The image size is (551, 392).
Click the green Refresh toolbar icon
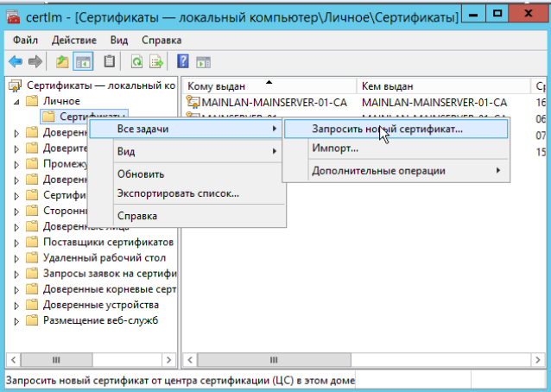136,61
